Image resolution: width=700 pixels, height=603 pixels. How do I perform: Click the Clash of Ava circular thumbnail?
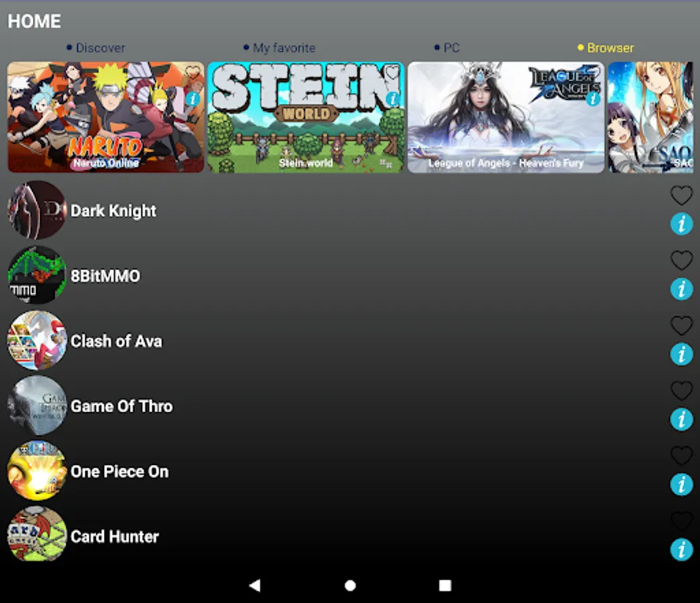point(37,341)
